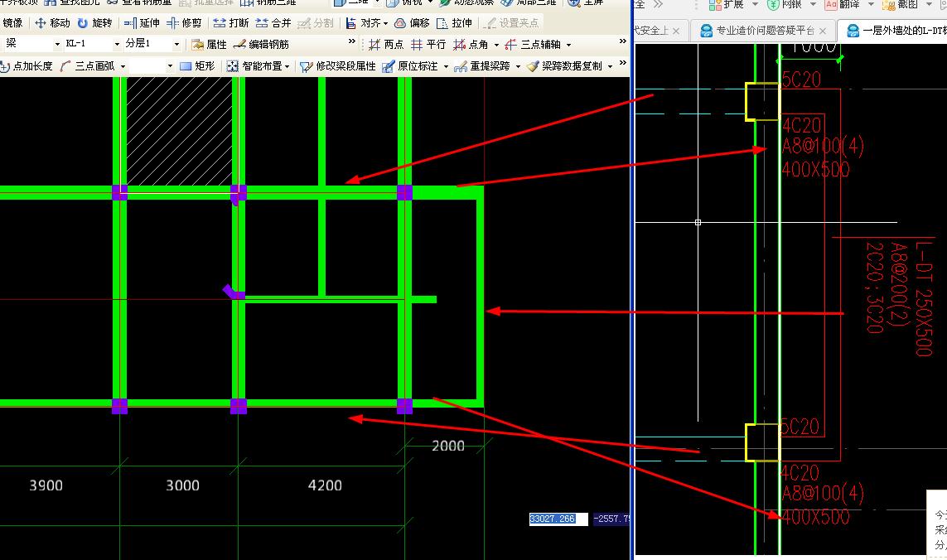Activate Point Add Length (点加长度) tool
The width and height of the screenshot is (947, 560).
(27, 65)
